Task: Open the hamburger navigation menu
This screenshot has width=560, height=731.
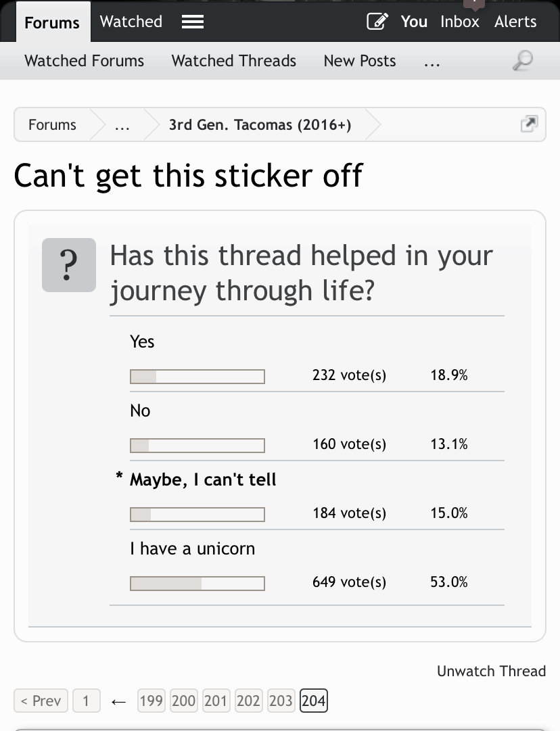Action: coord(193,22)
